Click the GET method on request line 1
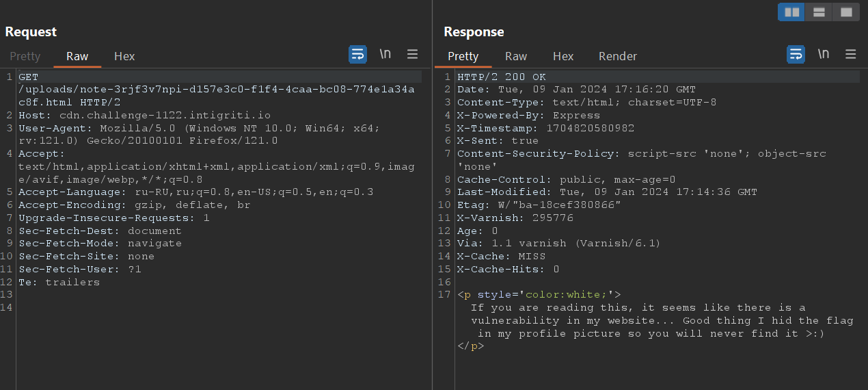Viewport: 868px width, 390px height. pos(29,77)
